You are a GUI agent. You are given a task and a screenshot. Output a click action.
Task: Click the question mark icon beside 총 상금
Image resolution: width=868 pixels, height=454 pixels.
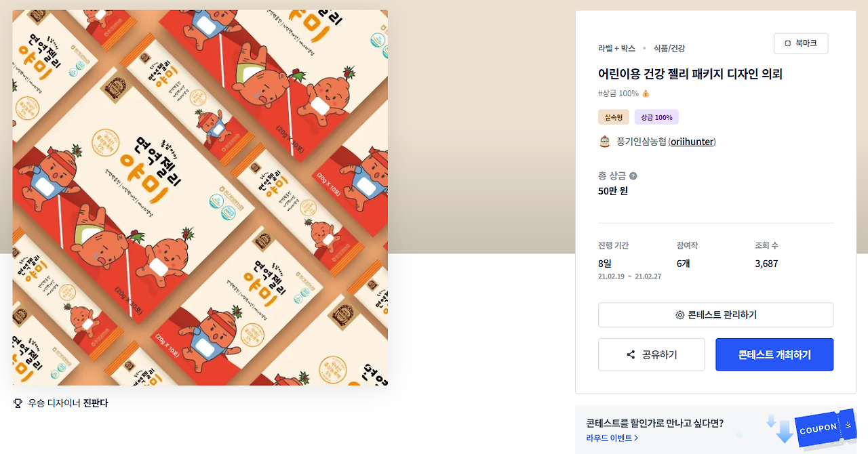tap(633, 176)
